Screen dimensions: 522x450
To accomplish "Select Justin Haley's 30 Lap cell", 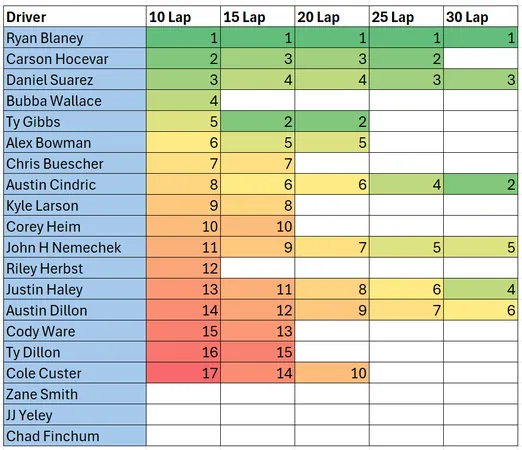I will (x=481, y=289).
